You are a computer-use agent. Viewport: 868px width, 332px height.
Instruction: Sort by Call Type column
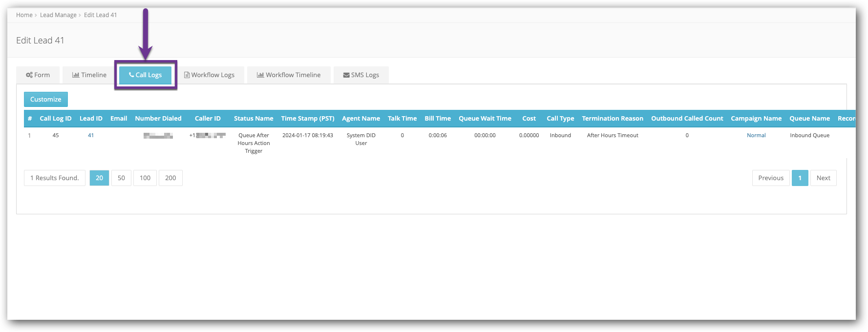(x=560, y=119)
